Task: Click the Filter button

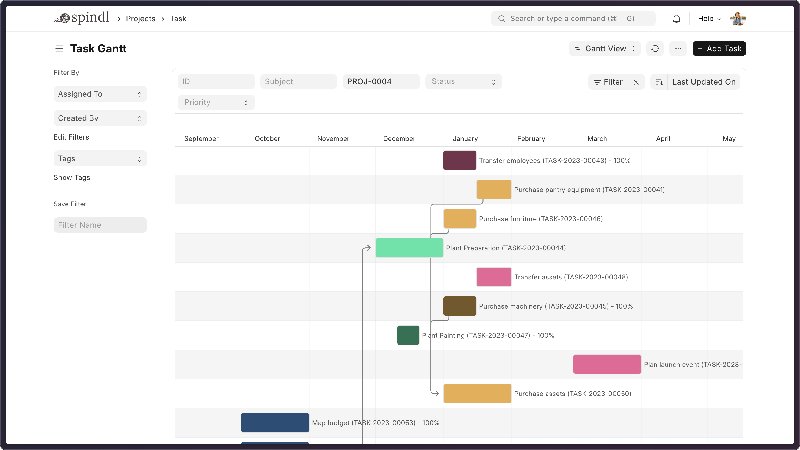Action: point(608,82)
